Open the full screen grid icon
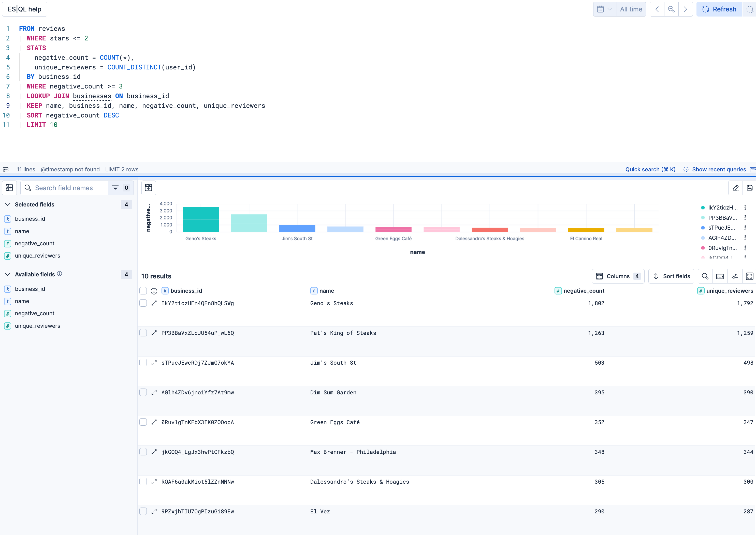The height and width of the screenshot is (535, 756). pyautogui.click(x=749, y=276)
